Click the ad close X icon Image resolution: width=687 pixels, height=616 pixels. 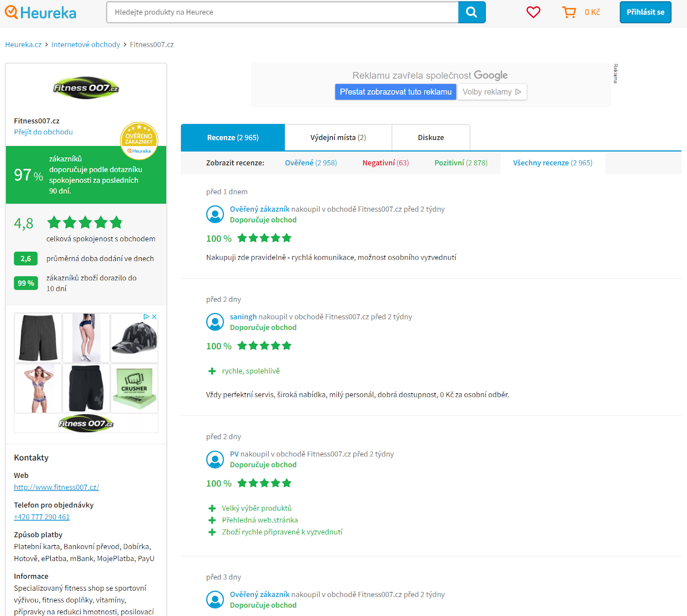coord(154,316)
